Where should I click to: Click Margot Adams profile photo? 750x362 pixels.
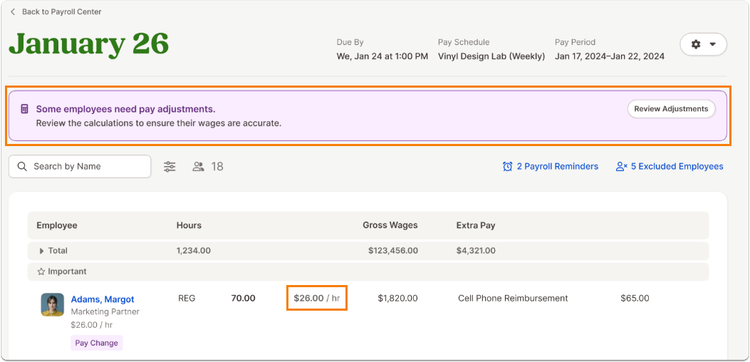[x=52, y=305]
